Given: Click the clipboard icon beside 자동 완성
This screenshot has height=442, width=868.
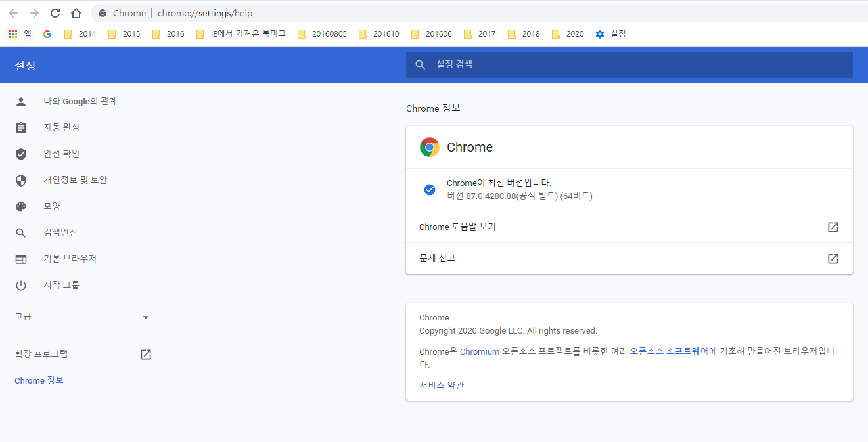Looking at the screenshot, I should 21,127.
